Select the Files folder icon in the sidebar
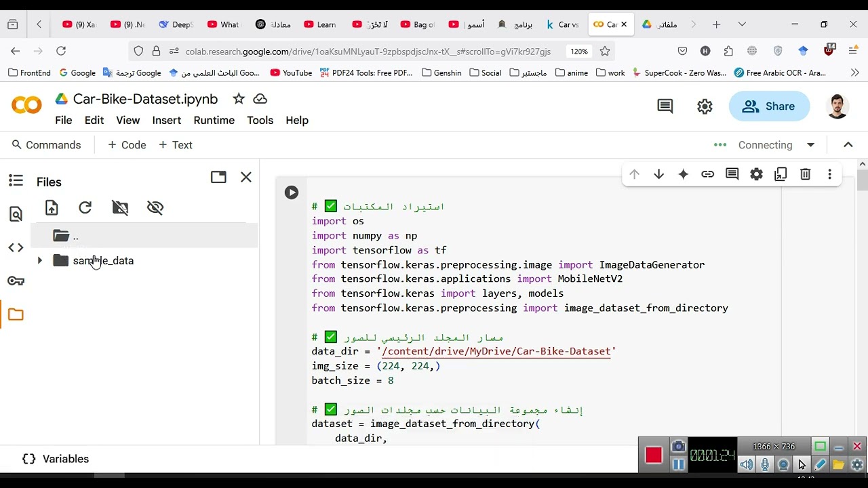This screenshot has width=868, height=488. tap(16, 314)
